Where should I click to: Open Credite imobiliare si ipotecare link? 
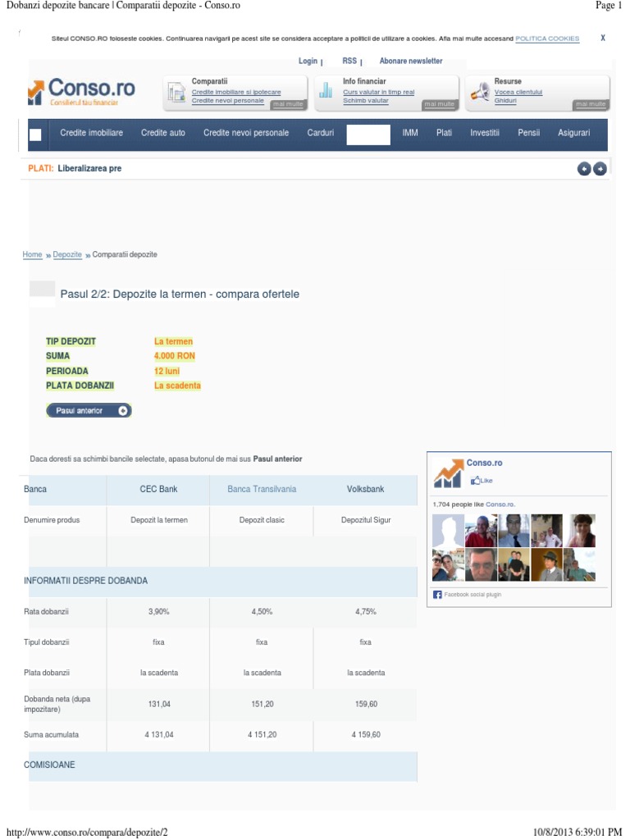coord(236,92)
